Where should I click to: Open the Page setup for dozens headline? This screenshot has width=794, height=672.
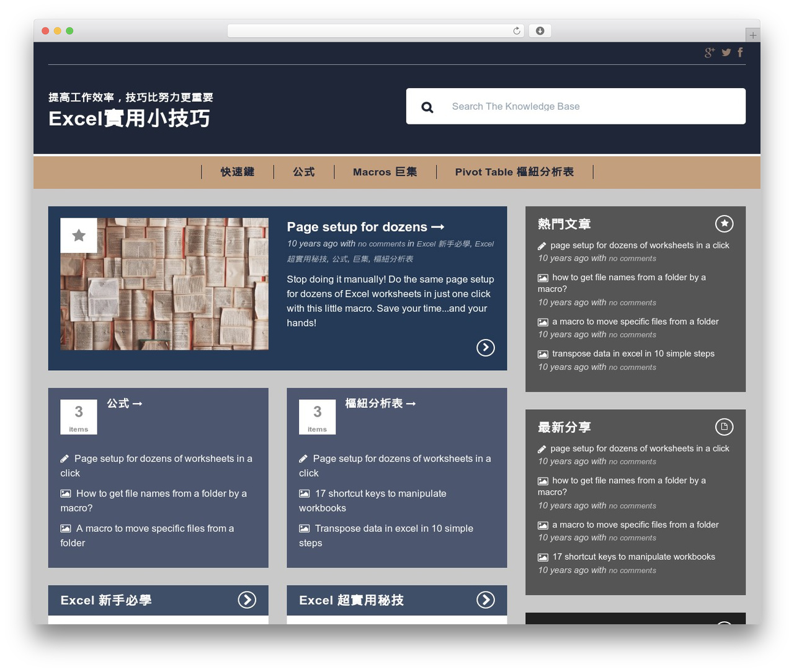pos(365,227)
